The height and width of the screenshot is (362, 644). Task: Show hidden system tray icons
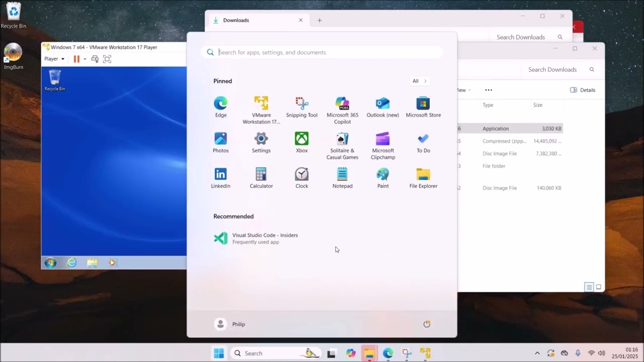pos(537,353)
